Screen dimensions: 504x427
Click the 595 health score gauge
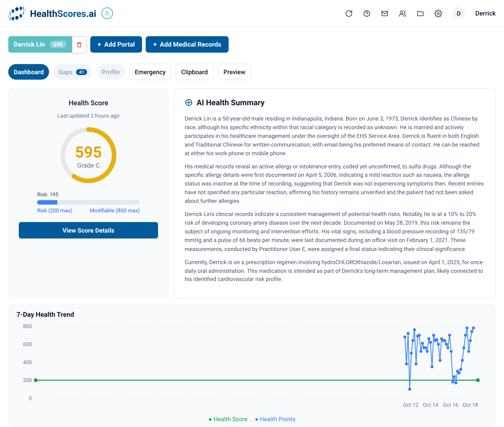pyautogui.click(x=88, y=155)
